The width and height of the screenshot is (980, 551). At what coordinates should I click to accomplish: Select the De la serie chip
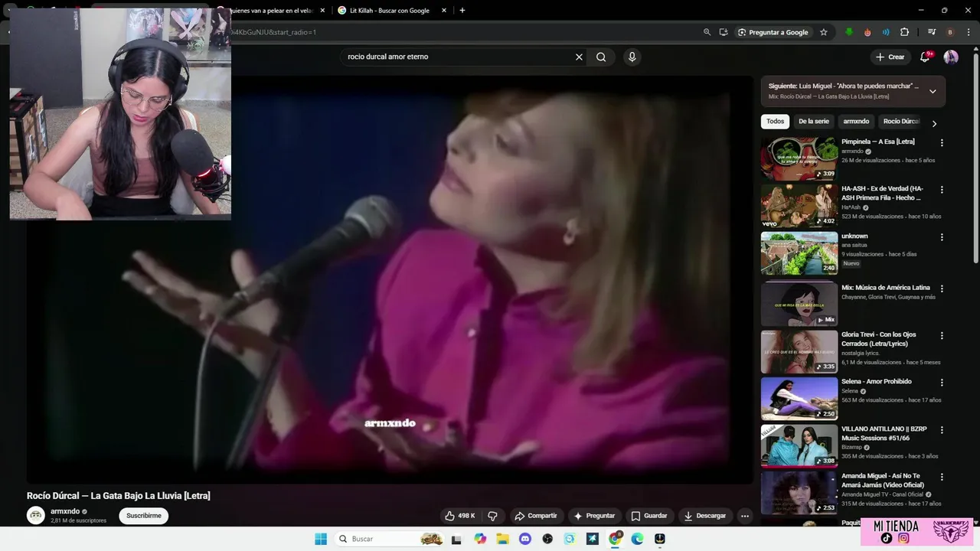[x=813, y=122]
